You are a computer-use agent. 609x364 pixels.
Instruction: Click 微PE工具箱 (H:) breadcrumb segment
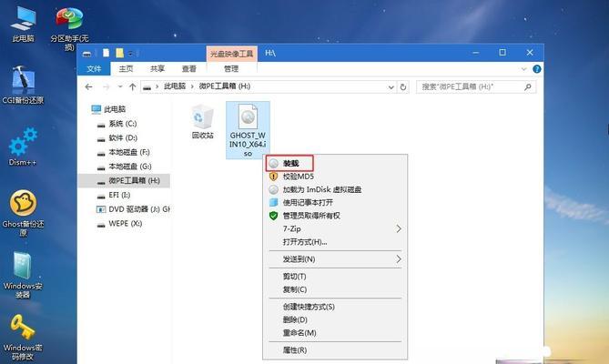click(225, 86)
